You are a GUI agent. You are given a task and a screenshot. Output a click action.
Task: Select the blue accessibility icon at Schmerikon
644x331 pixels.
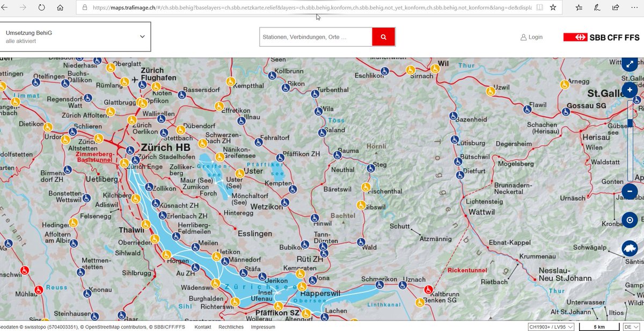pos(380,285)
